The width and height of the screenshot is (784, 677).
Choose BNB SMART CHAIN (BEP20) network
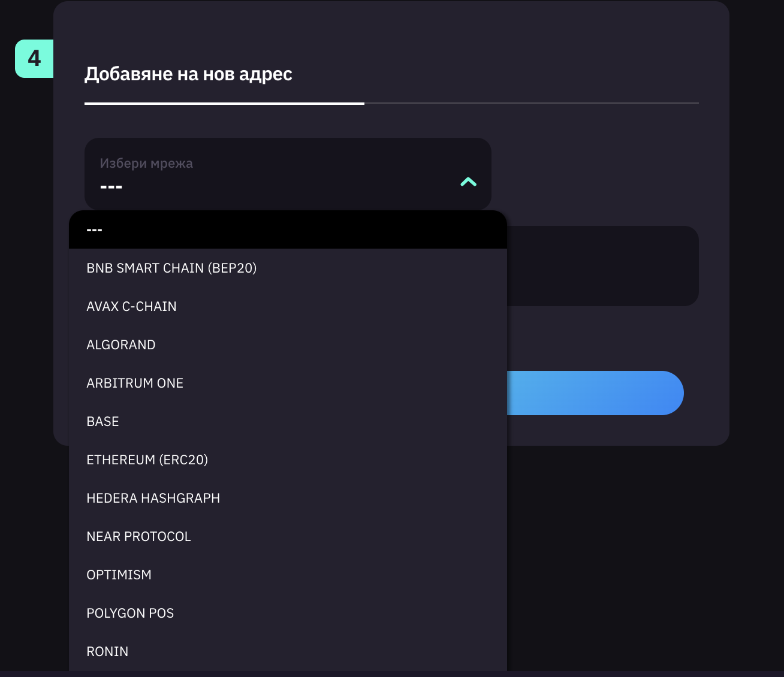[x=171, y=268]
